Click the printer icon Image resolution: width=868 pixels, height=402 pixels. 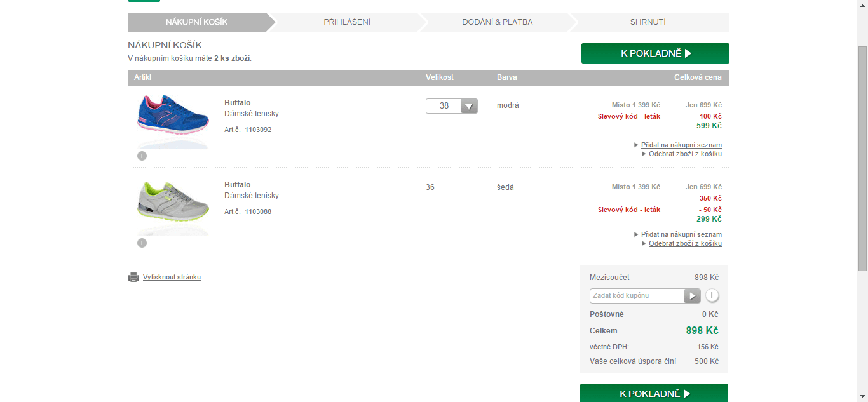click(133, 277)
